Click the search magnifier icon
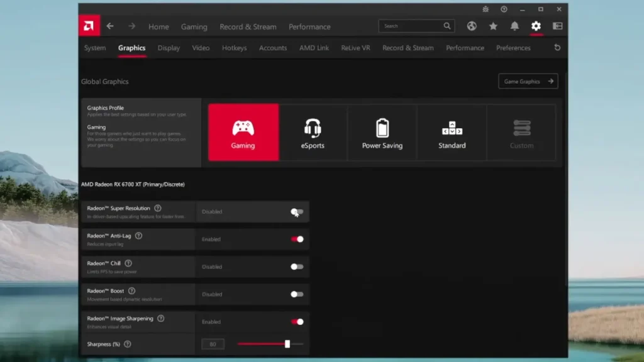 (x=447, y=26)
